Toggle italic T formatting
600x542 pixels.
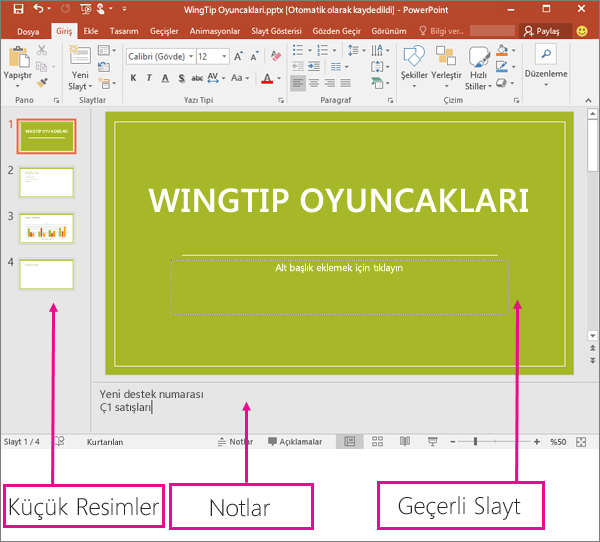[149, 78]
